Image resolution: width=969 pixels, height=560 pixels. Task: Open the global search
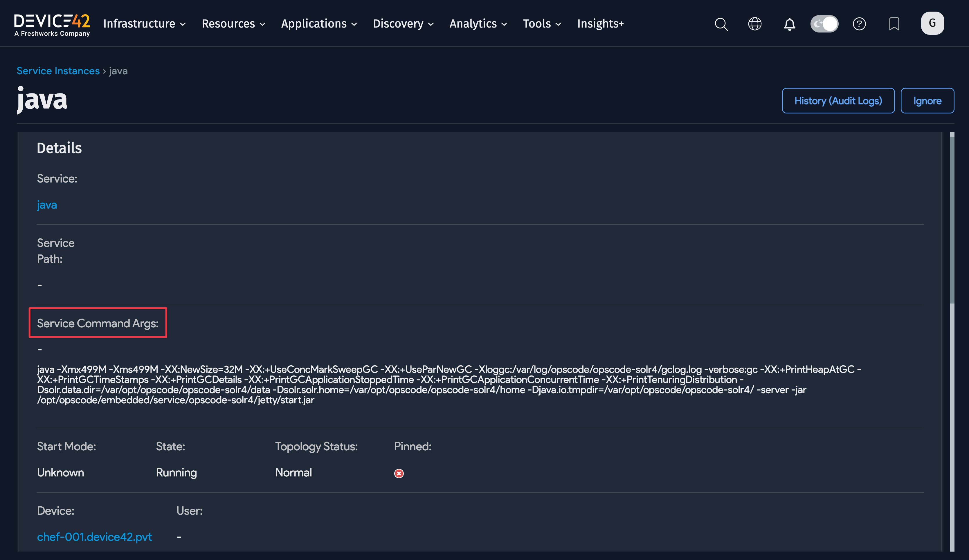click(721, 24)
